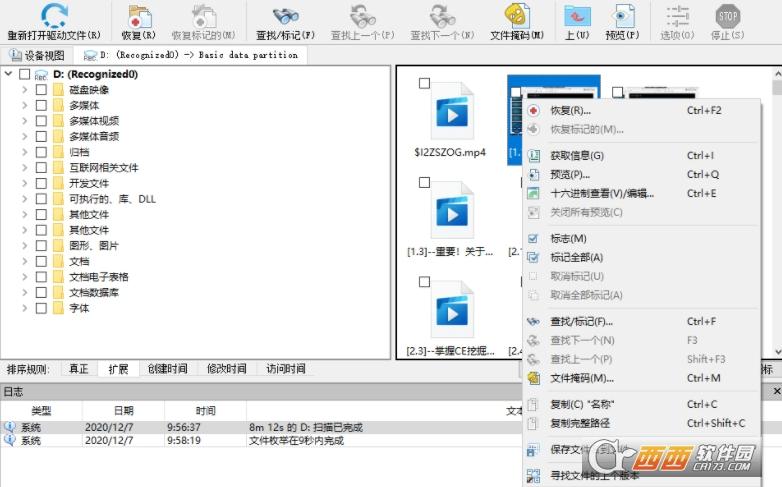Screen dimensions: 782x487
Task: Click the info icon of 9:58:19 log row
Action: point(9,440)
